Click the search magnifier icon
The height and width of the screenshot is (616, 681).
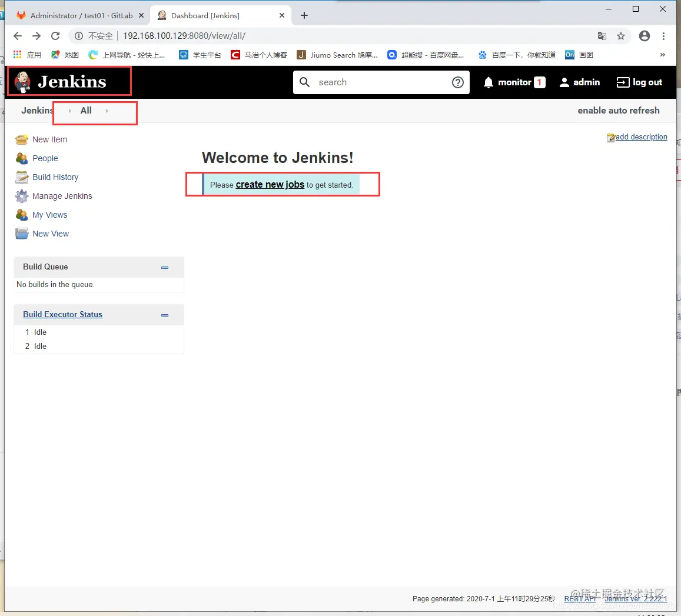304,82
